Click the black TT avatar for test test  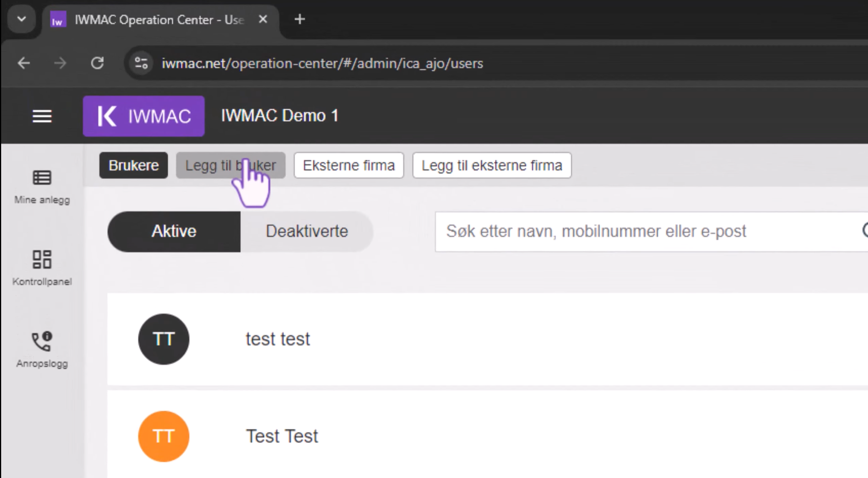click(x=164, y=339)
